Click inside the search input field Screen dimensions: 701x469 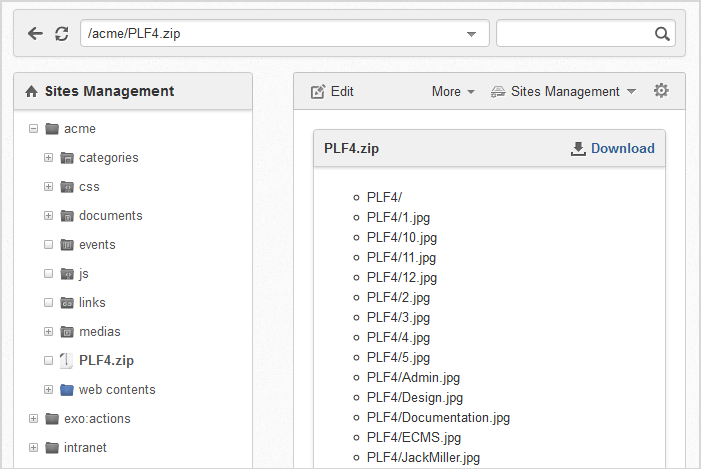pos(575,34)
